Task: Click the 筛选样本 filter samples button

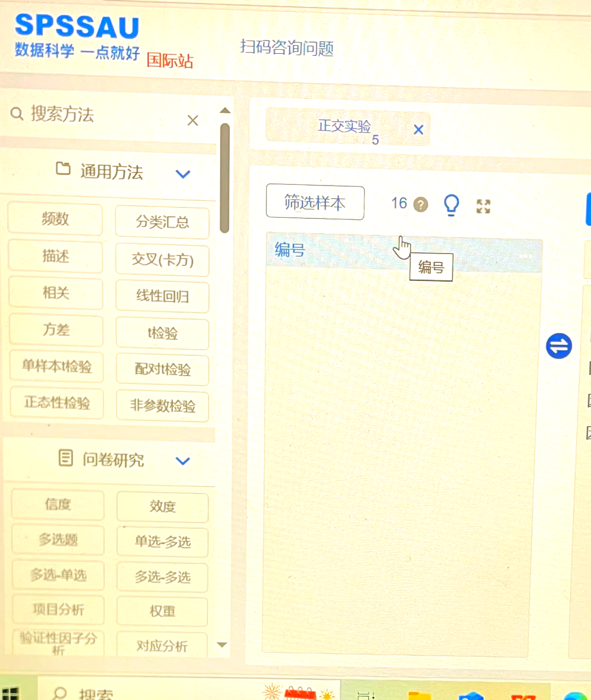Action: [x=315, y=203]
